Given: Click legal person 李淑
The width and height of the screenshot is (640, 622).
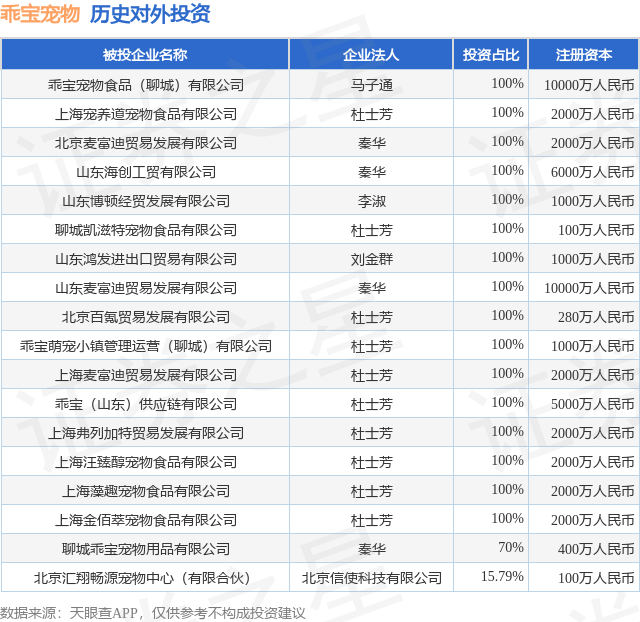Looking at the screenshot, I should click(371, 201).
